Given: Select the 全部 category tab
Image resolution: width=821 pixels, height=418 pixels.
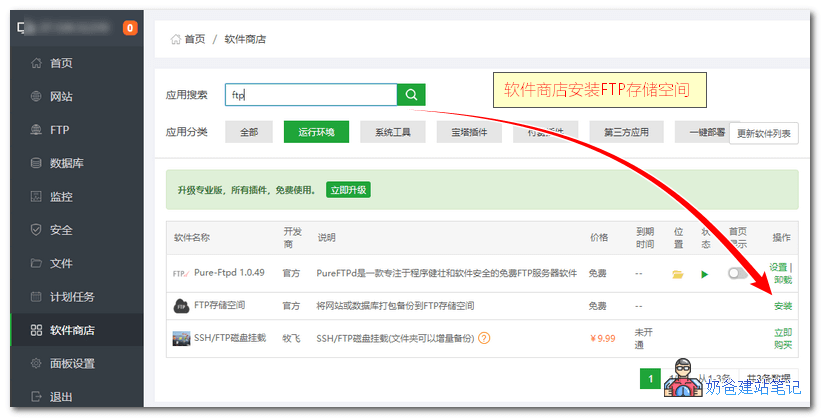Looking at the screenshot, I should click(249, 132).
